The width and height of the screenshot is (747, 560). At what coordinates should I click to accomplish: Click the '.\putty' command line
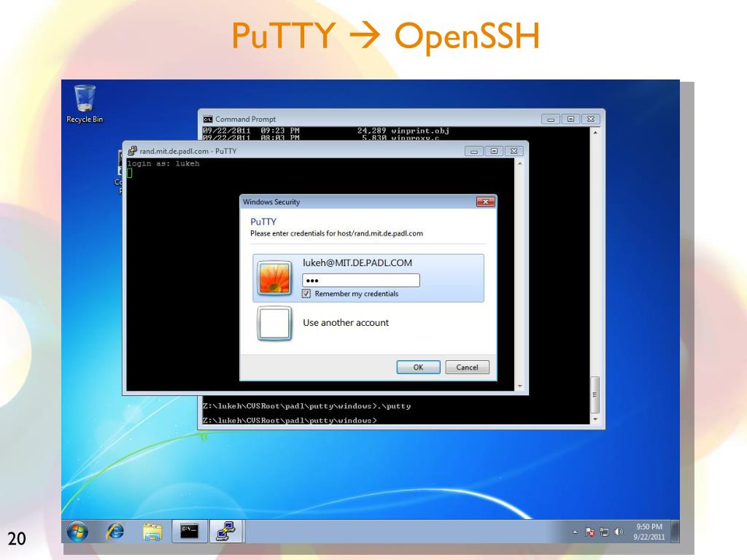pyautogui.click(x=306, y=406)
